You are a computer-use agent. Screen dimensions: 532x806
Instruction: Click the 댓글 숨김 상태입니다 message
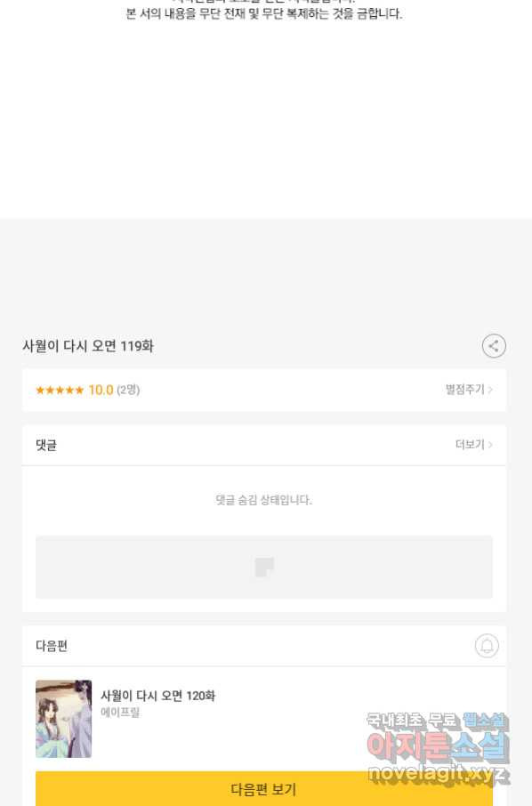click(x=263, y=500)
